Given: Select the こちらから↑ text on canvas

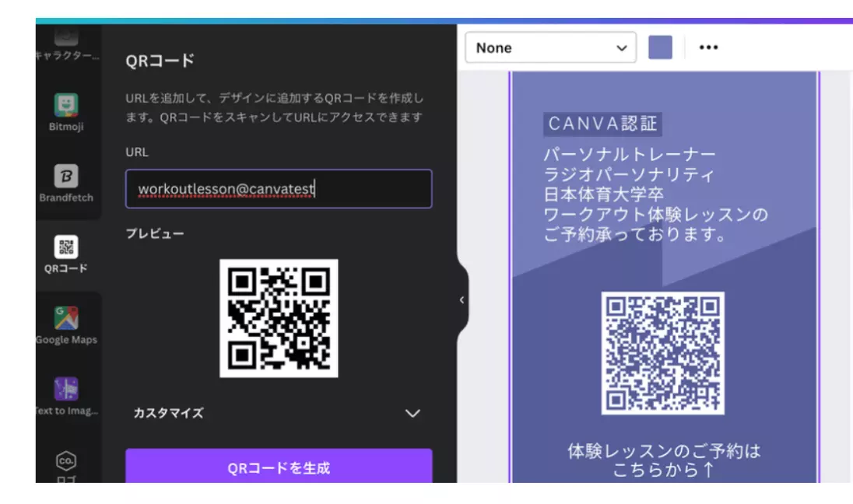Looking at the screenshot, I should pos(664,470).
